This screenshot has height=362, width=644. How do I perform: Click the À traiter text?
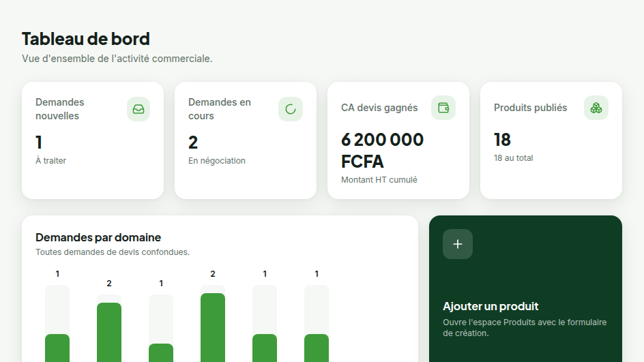(x=51, y=160)
